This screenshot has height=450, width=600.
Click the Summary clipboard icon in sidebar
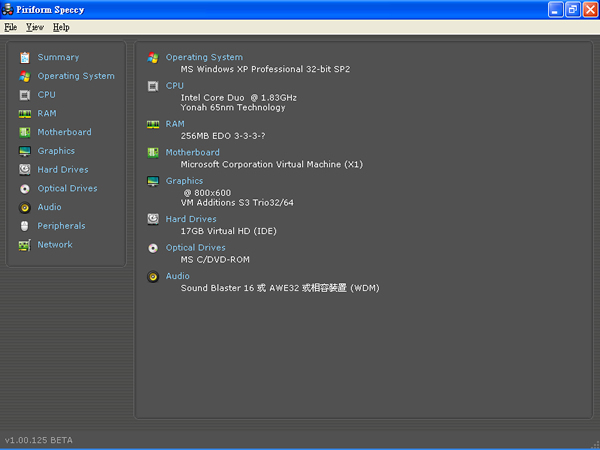pos(24,57)
